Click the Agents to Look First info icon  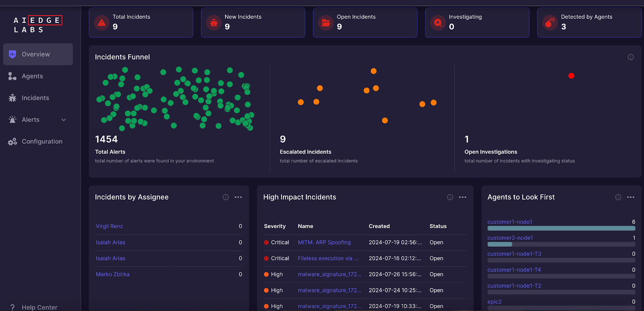(618, 197)
